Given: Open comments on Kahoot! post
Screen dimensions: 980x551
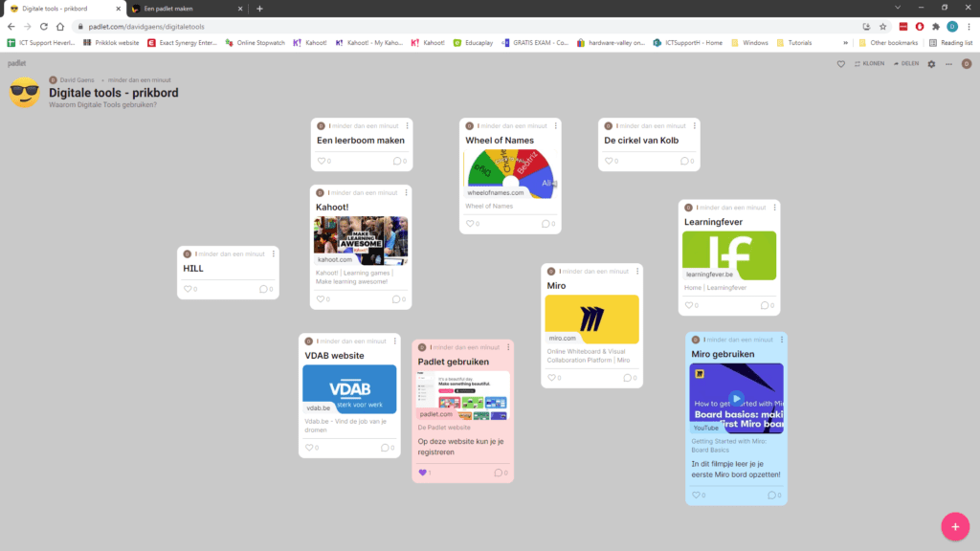Looking at the screenshot, I should (395, 298).
